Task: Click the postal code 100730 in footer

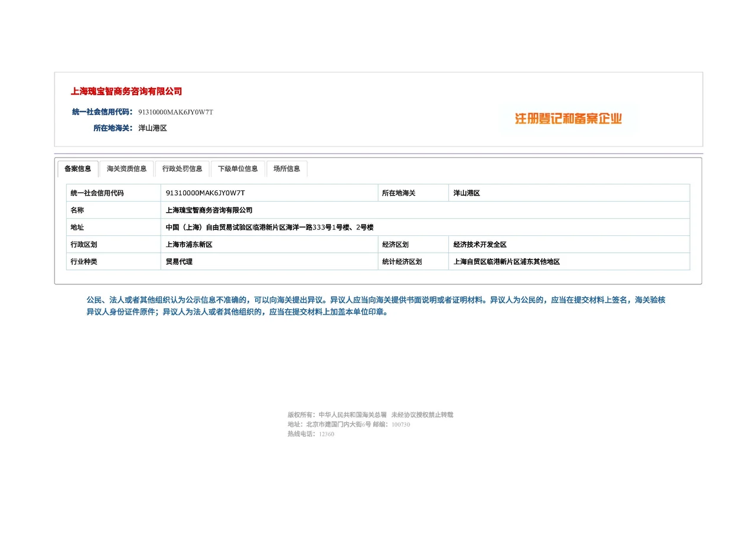Action: click(400, 424)
